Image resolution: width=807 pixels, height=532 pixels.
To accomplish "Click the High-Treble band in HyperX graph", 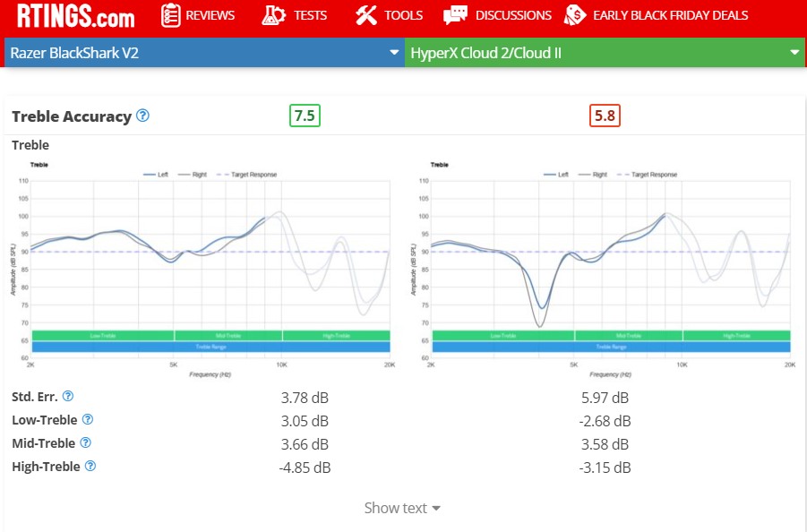I will [737, 336].
